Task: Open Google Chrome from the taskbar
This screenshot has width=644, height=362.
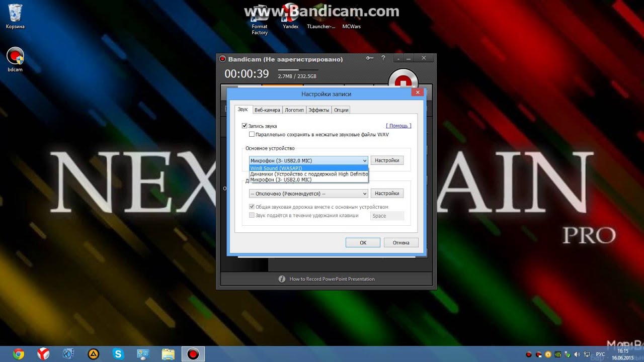Action: tap(19, 354)
